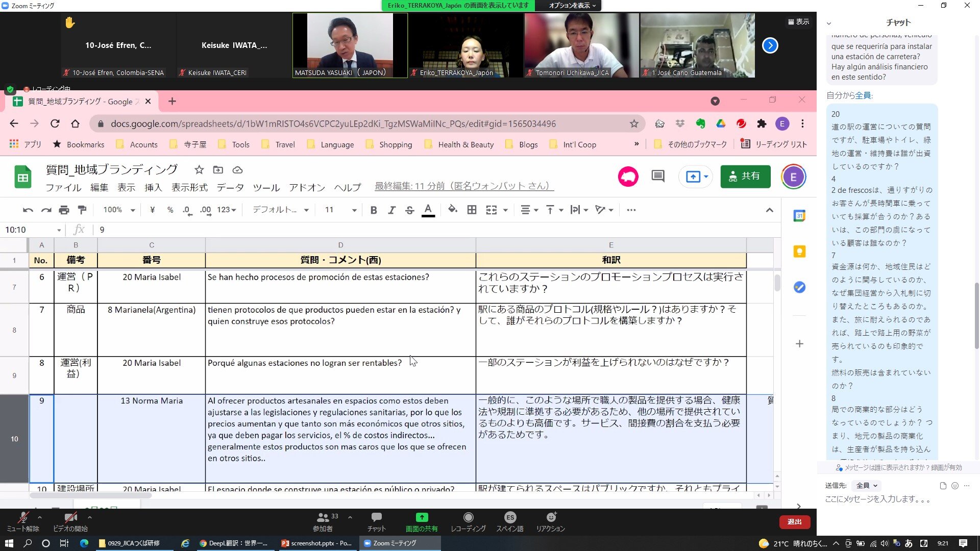Open the データ menu
980x551 pixels.
(230, 187)
